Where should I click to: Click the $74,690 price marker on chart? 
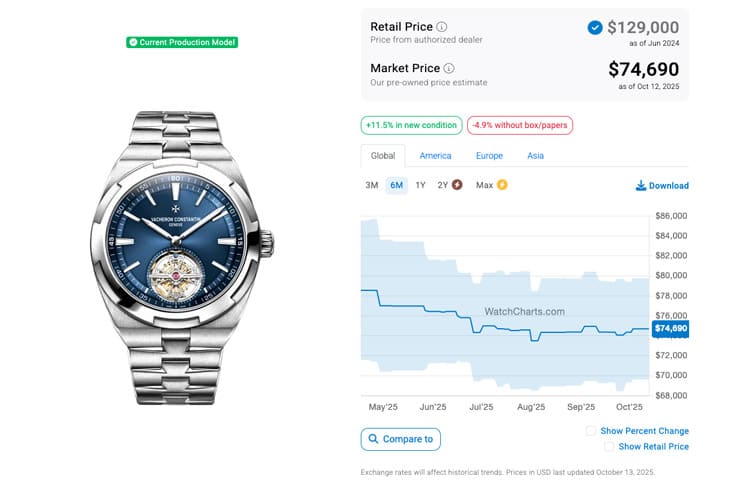click(670, 328)
